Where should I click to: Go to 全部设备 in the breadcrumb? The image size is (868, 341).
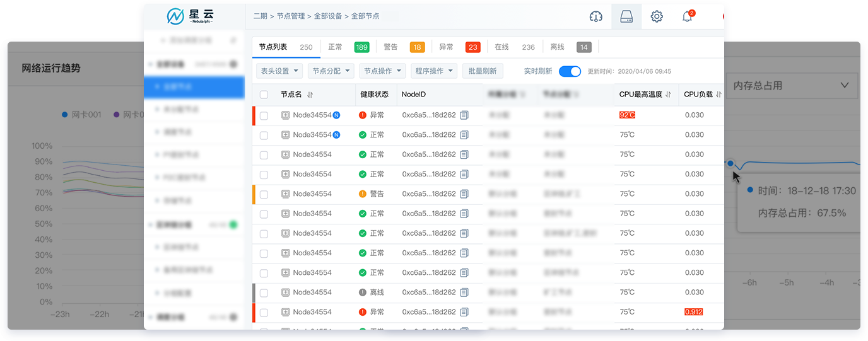click(328, 16)
